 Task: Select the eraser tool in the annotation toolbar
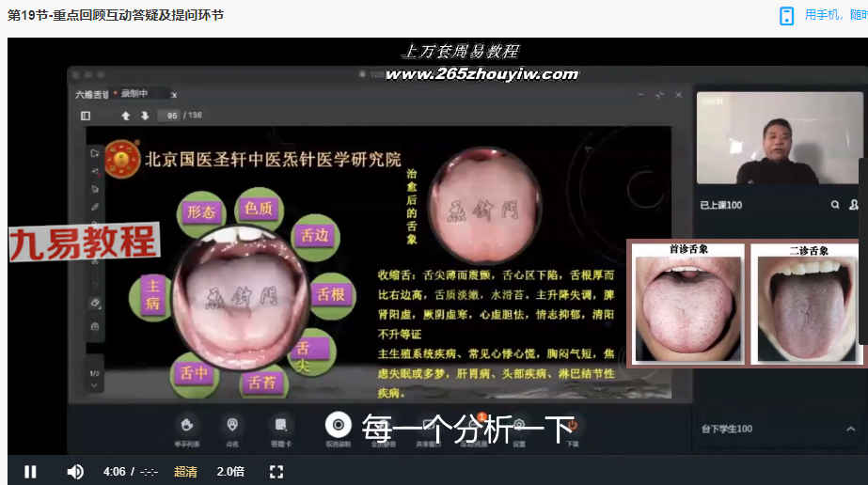(95, 303)
